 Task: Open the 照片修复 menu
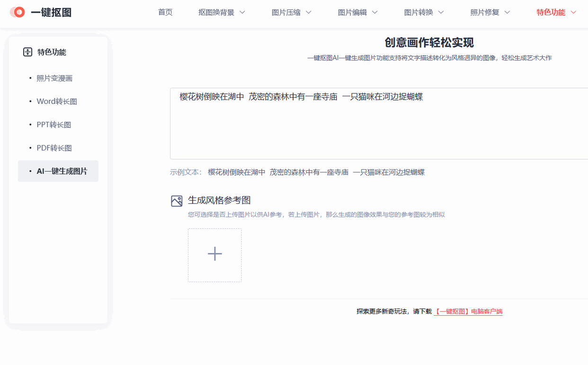pos(485,12)
